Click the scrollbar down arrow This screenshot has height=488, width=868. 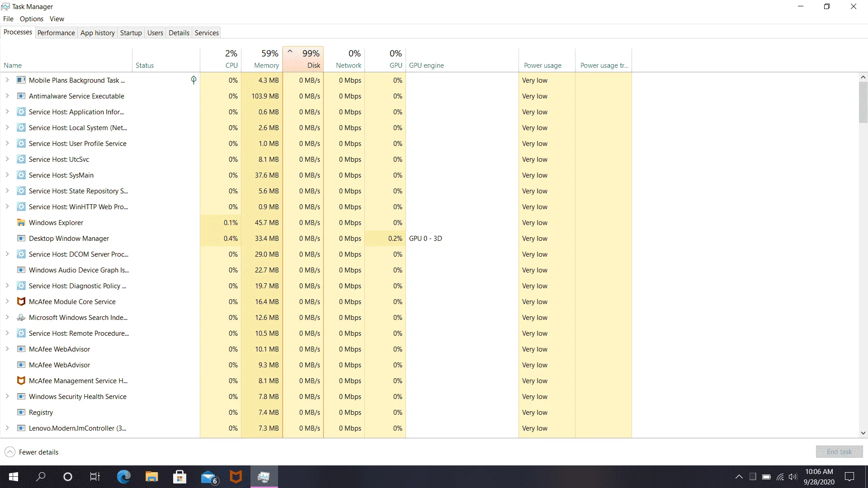[x=863, y=433]
